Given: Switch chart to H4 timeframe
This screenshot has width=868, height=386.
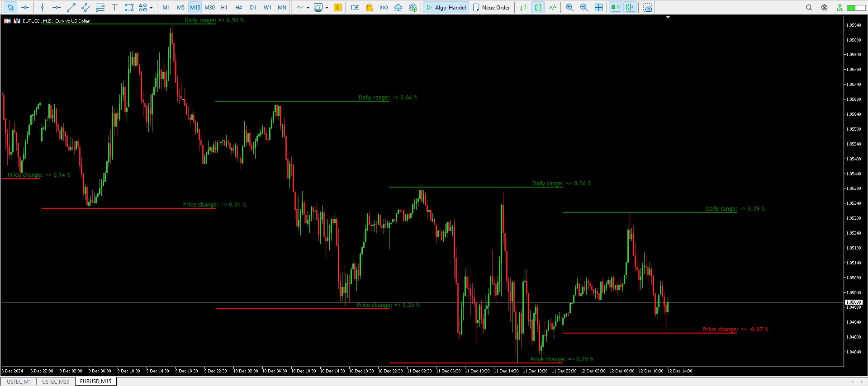Looking at the screenshot, I should tap(238, 7).
